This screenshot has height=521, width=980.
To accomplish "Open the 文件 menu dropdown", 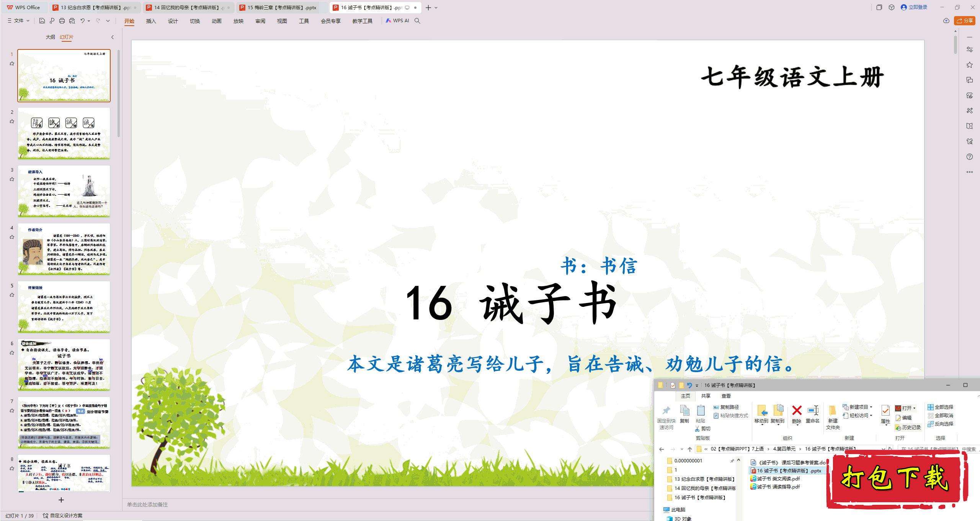I will point(18,21).
